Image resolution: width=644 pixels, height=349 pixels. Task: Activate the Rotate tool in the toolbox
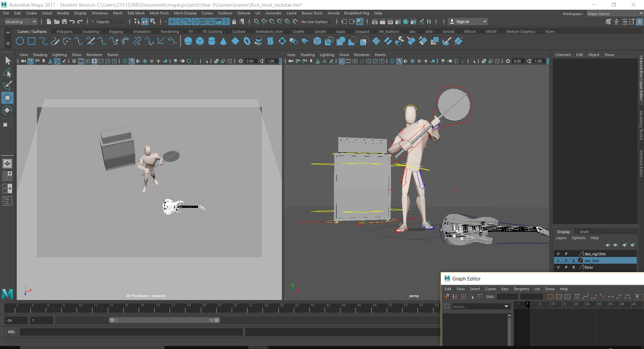(x=7, y=110)
